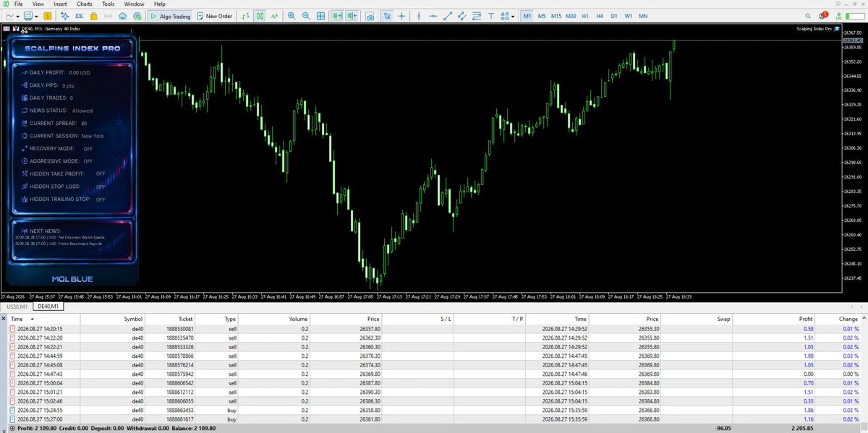The width and height of the screenshot is (868, 433).
Task: Select the crosshair tool
Action: (401, 16)
